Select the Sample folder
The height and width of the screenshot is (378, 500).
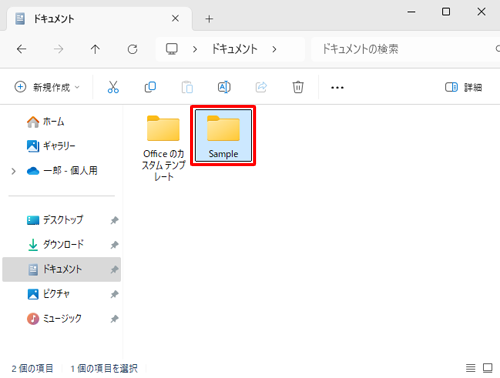point(223,136)
